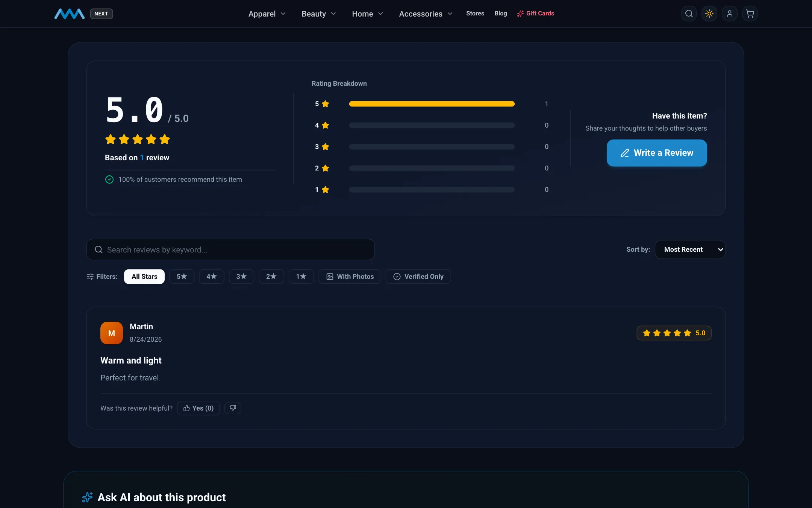The image size is (812, 508).
Task: Click the Search reviews by keyword field
Action: tap(230, 249)
